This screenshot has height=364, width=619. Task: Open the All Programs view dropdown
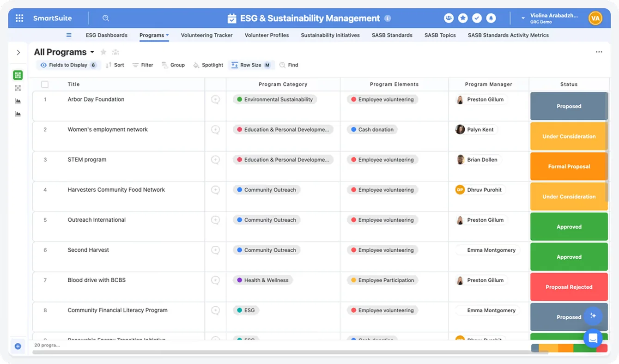[92, 52]
